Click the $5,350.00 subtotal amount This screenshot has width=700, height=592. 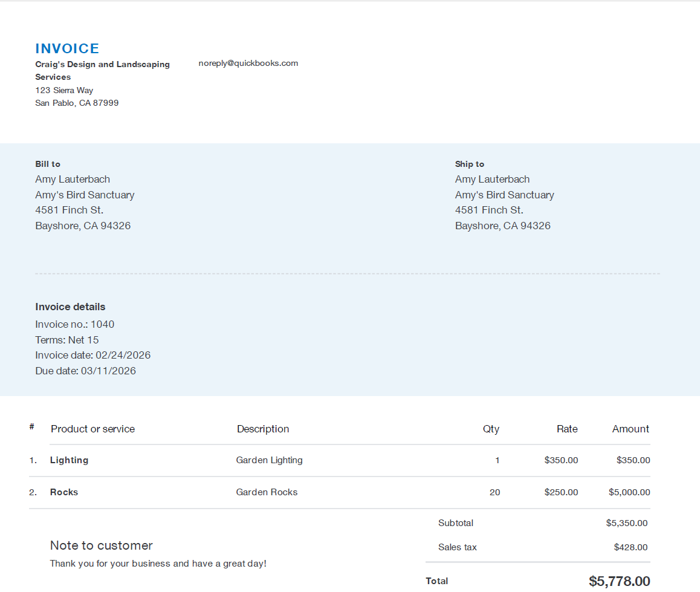tap(626, 523)
